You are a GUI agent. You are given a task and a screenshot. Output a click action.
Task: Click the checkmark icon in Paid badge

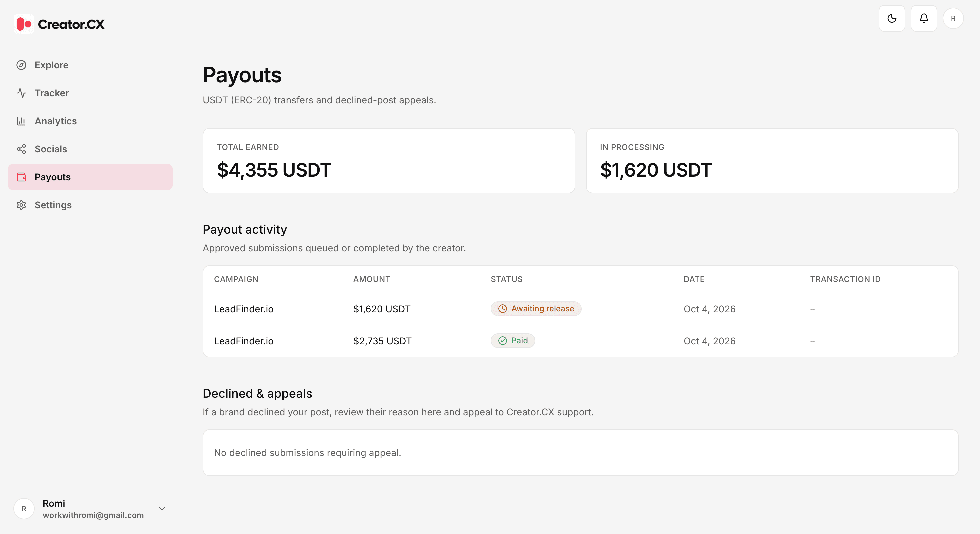[503, 341]
